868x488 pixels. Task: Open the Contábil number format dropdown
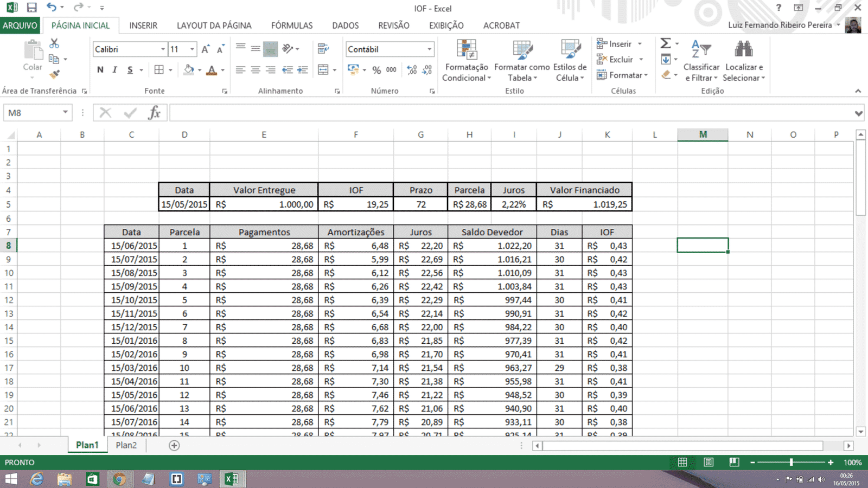(x=429, y=49)
